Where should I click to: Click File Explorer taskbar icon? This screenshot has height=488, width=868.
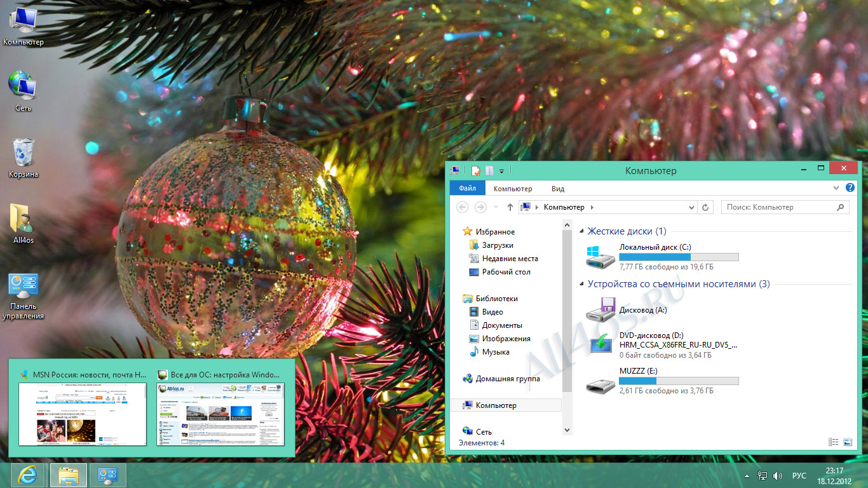(69, 475)
